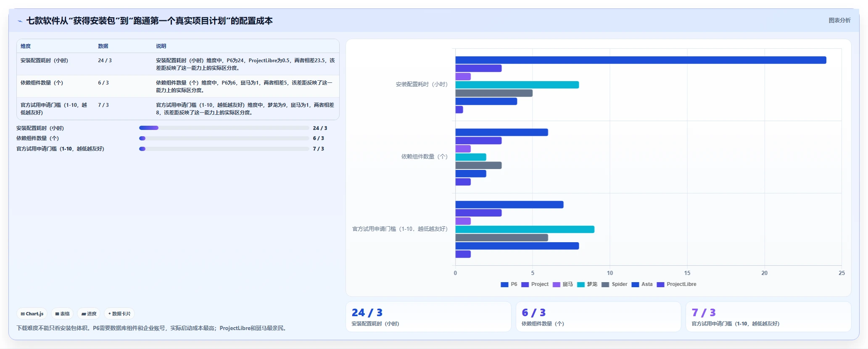Click the chart y-axis label 安装配置耗时（小时）
868x349 pixels.
[x=422, y=85]
